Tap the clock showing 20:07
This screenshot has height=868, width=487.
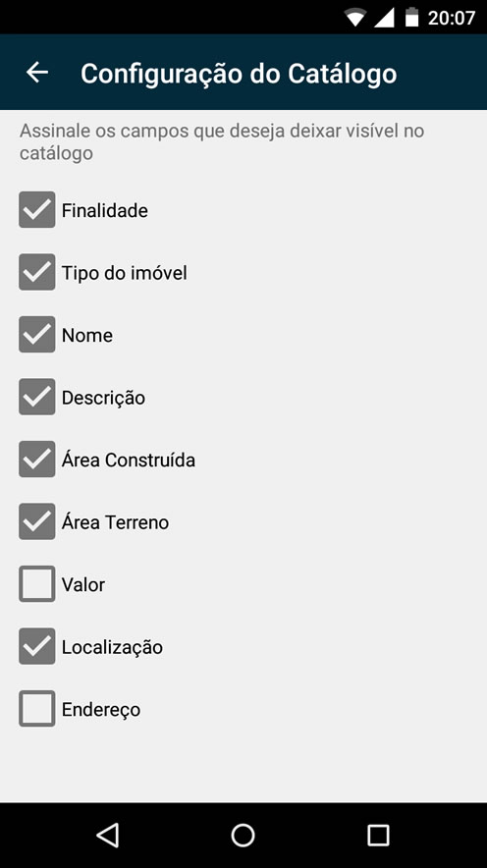(451, 18)
